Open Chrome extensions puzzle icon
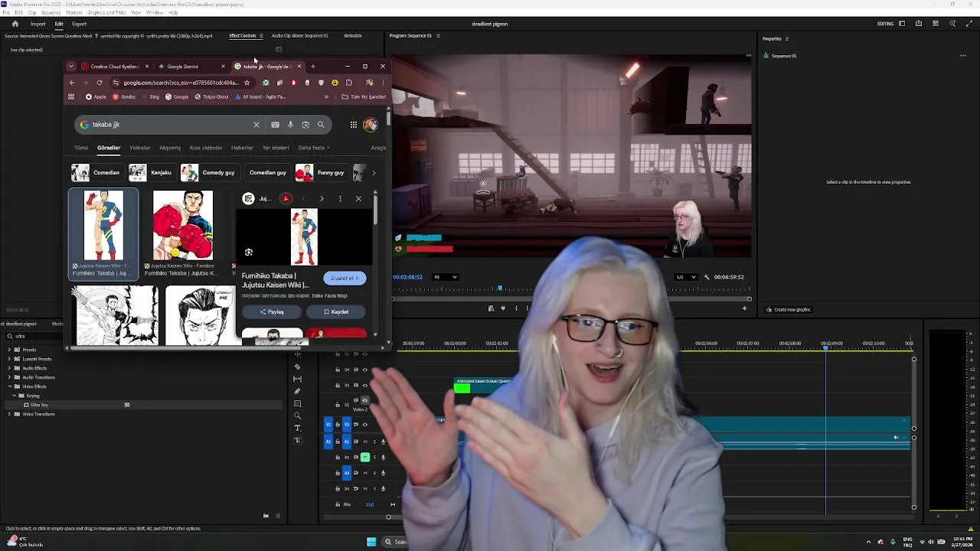This screenshot has width=980, height=551. 349,83
